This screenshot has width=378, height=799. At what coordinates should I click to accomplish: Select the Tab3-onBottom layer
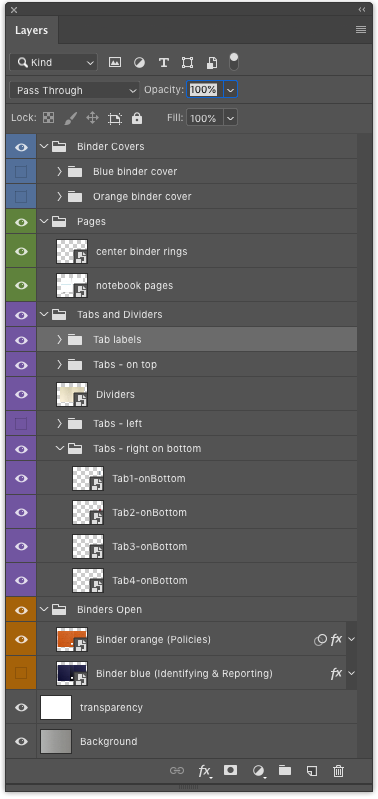pyautogui.click(x=197, y=546)
